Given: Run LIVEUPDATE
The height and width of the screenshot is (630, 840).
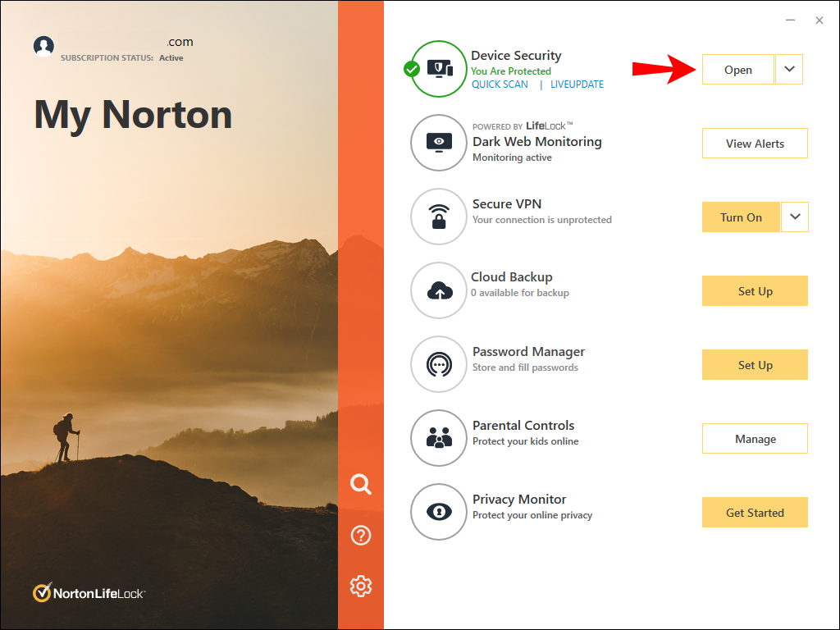Looking at the screenshot, I should pyautogui.click(x=577, y=84).
